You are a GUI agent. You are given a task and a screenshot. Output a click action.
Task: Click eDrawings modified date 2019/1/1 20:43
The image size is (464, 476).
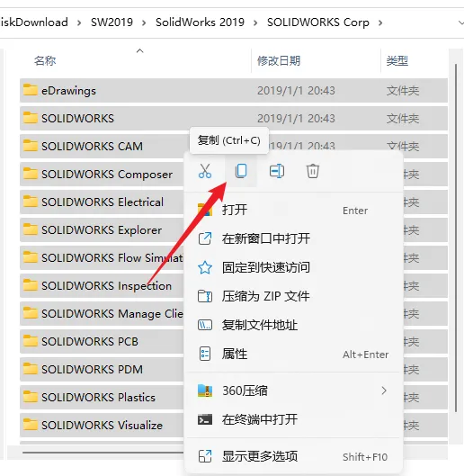point(296,91)
